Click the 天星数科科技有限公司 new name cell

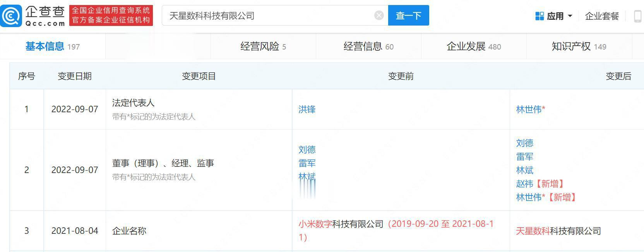[x=558, y=231]
